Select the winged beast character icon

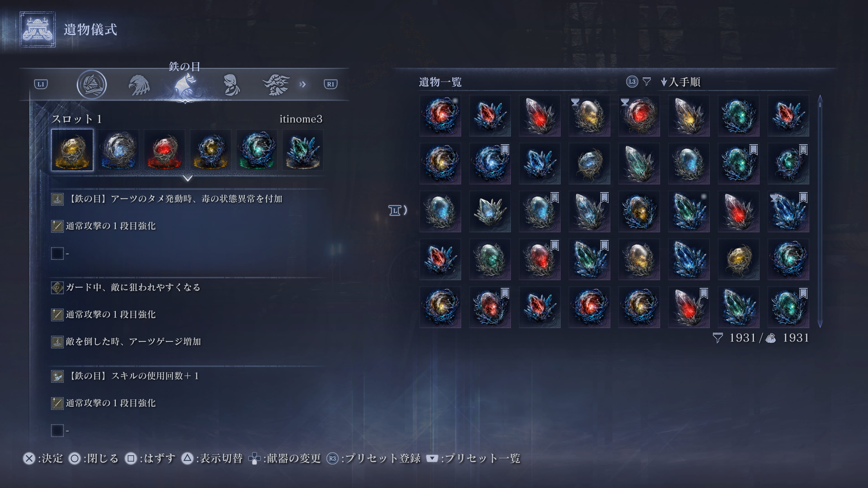point(276,85)
